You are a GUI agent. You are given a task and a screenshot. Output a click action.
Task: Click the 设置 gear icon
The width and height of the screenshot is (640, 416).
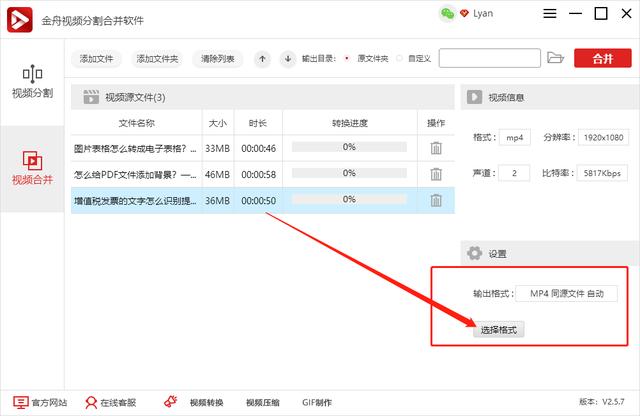pos(474,254)
